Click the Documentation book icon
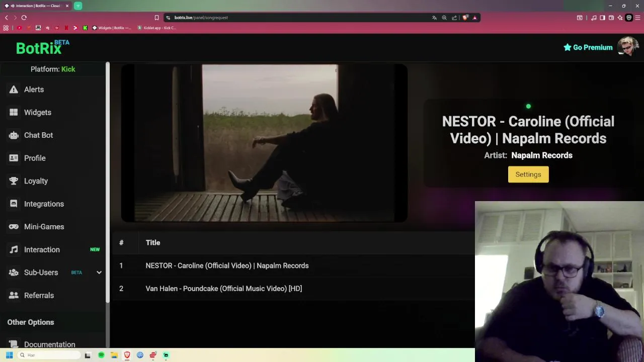This screenshot has width=644, height=362. (14, 344)
